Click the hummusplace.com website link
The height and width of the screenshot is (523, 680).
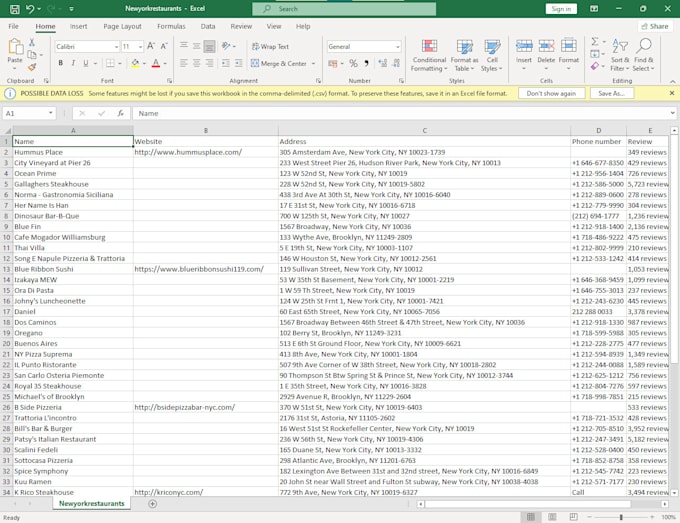coord(188,152)
